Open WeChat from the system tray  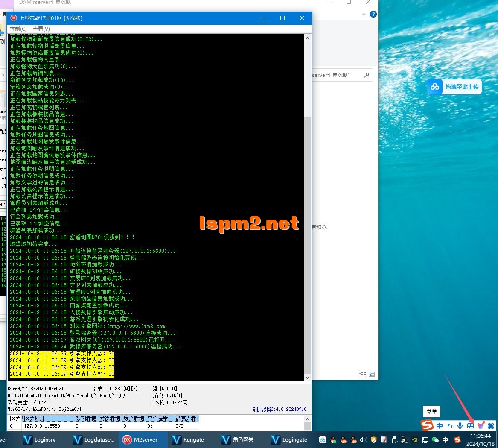click(435, 440)
